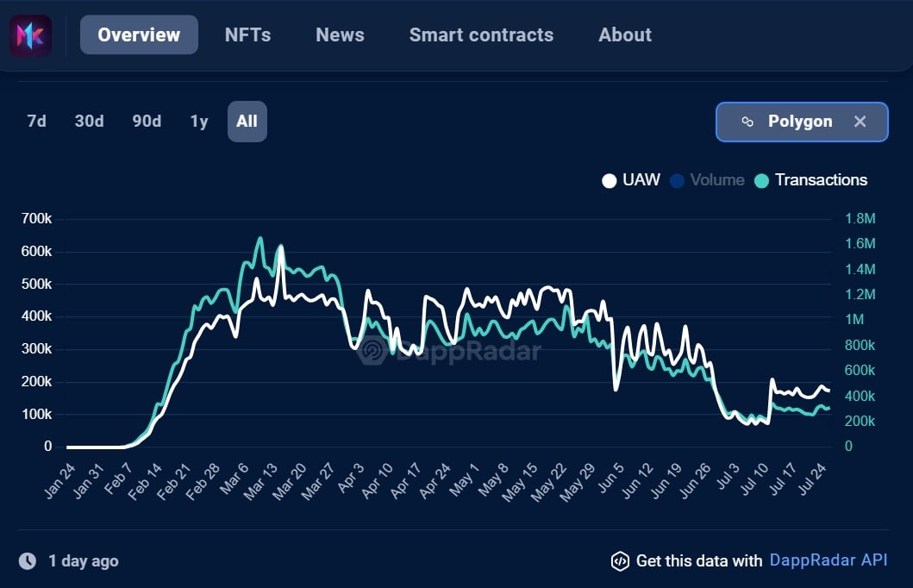
Task: Select the All time range
Action: click(247, 122)
